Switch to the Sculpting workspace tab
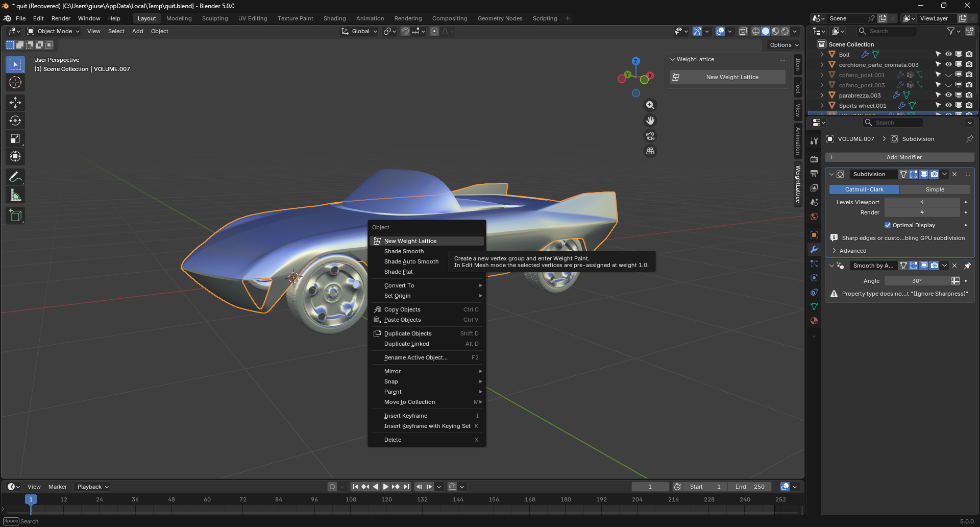This screenshot has width=980, height=527. click(x=215, y=18)
